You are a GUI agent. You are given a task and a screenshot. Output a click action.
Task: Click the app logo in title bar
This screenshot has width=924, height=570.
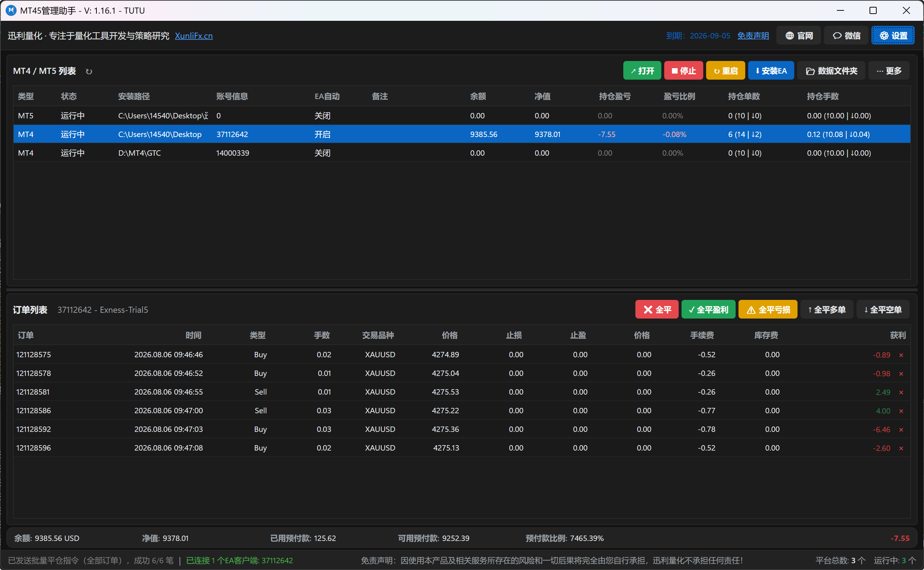11,10
